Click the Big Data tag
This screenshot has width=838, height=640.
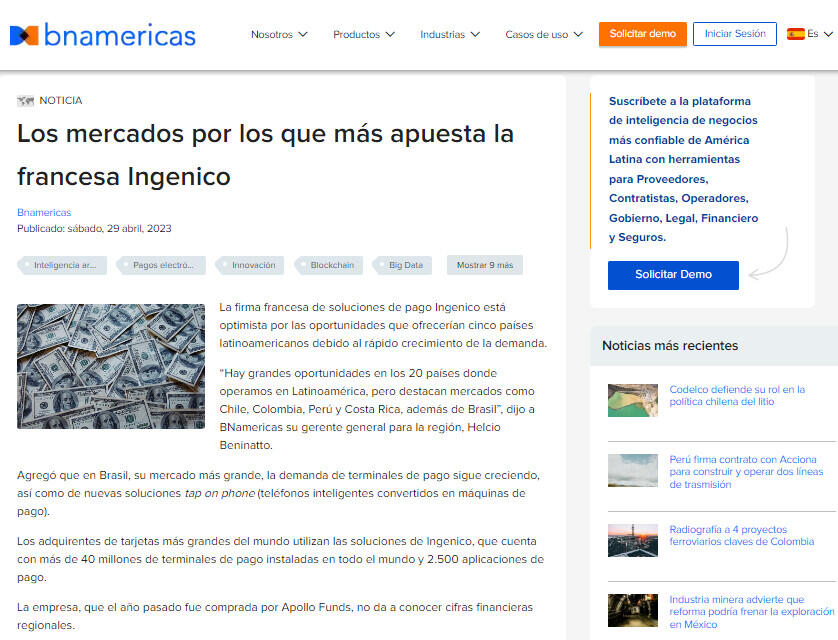(x=405, y=265)
